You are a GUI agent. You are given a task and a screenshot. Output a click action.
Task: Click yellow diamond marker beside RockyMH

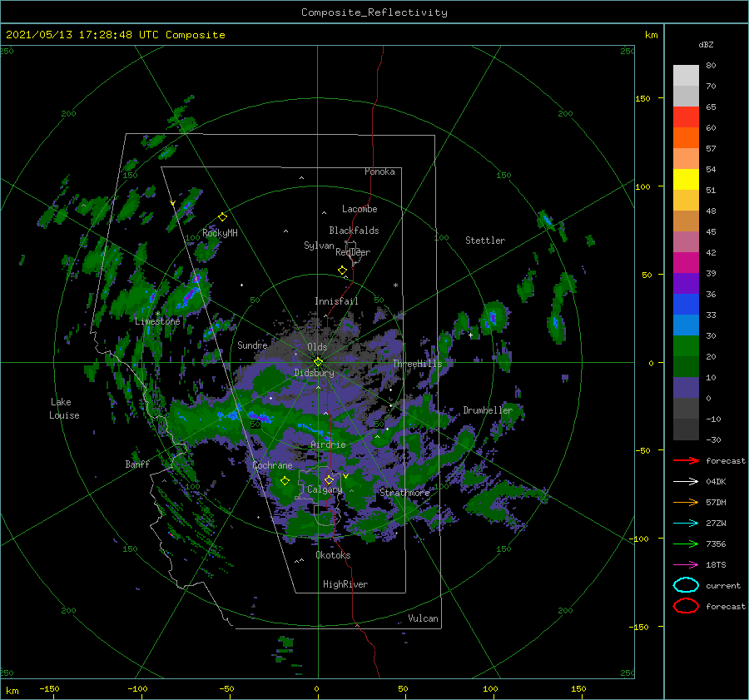[x=222, y=217]
